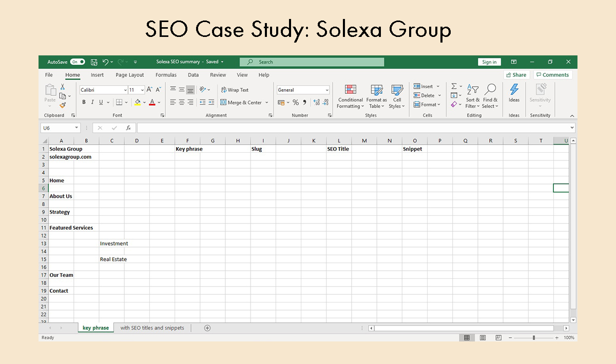Image resolution: width=616 pixels, height=364 pixels.
Task: Click the Increase Decimal icon
Action: click(316, 103)
